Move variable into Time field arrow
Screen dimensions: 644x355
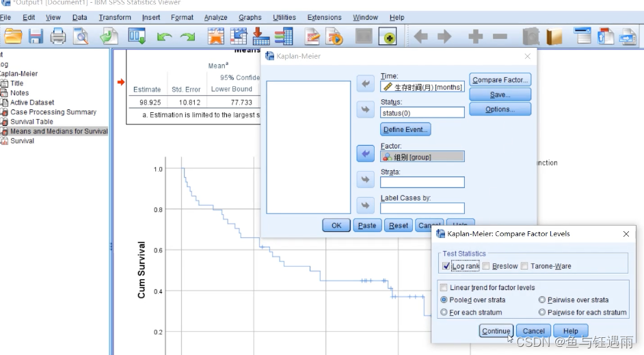coord(366,84)
